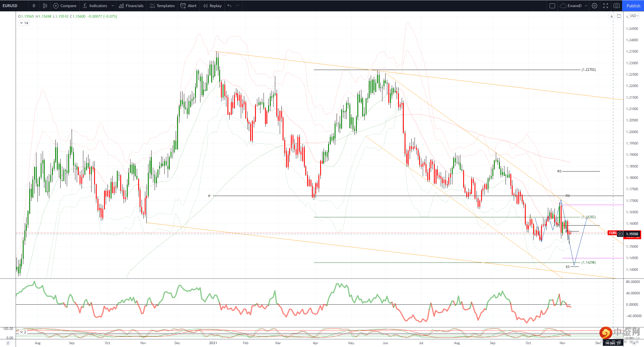Click the blue Publish button

633,6
